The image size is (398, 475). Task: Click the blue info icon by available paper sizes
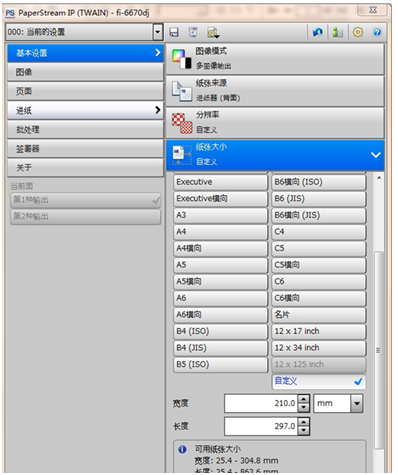(x=182, y=449)
